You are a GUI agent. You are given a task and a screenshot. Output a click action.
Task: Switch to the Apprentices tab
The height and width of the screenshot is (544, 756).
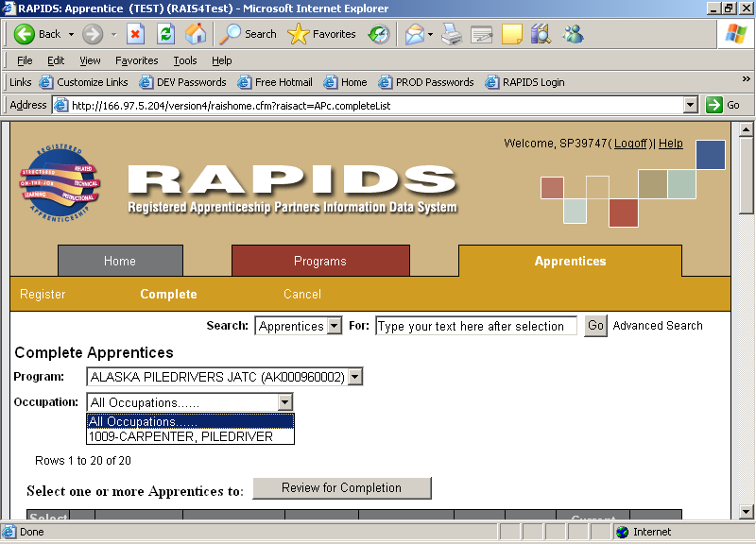tap(571, 261)
